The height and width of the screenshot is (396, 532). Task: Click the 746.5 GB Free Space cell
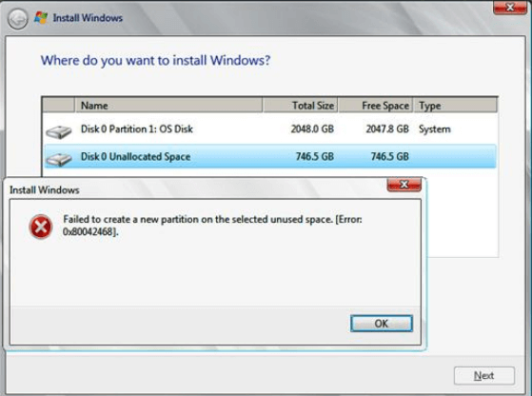coord(390,156)
